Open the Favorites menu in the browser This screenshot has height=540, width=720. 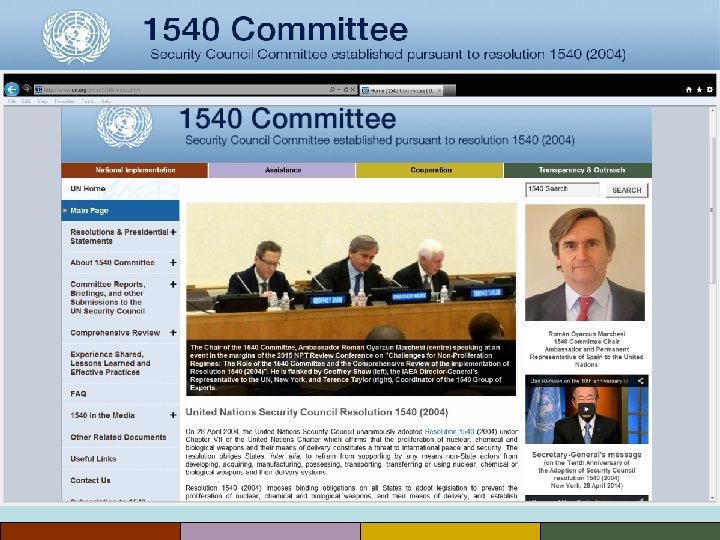click(x=64, y=101)
